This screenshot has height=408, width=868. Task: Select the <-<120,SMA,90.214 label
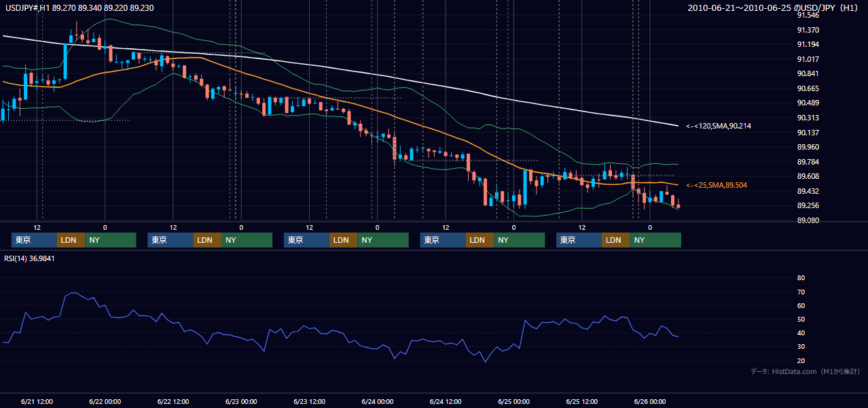[719, 126]
